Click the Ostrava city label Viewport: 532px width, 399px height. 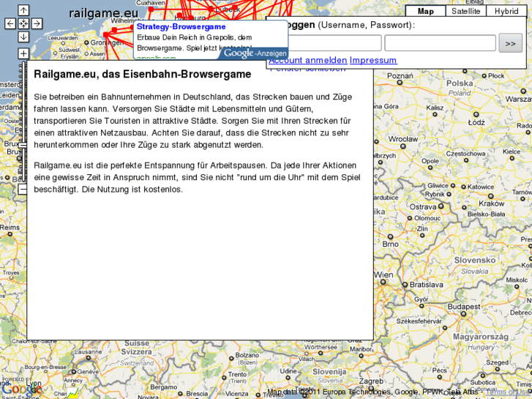point(423,206)
